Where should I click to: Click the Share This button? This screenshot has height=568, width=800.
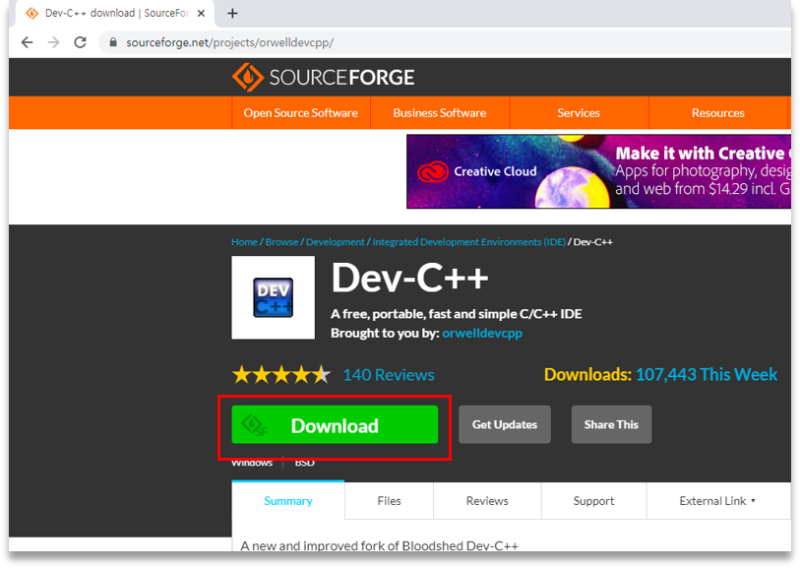click(x=611, y=425)
